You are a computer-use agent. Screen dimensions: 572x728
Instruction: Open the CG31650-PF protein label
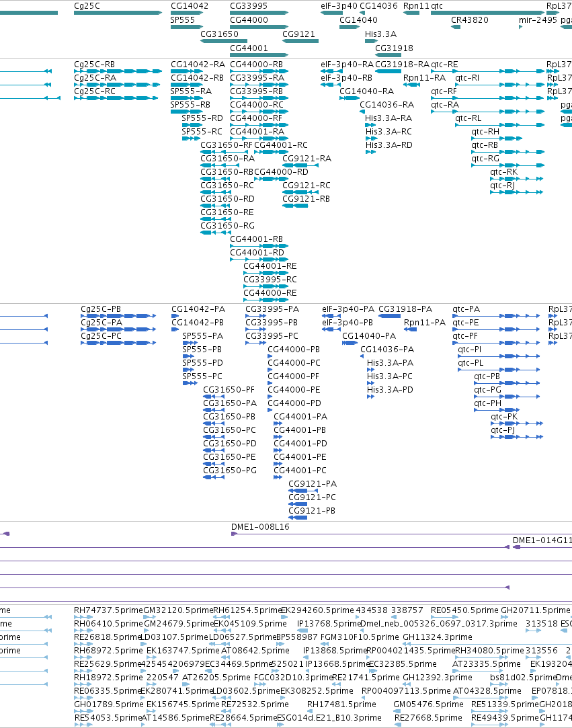(229, 389)
